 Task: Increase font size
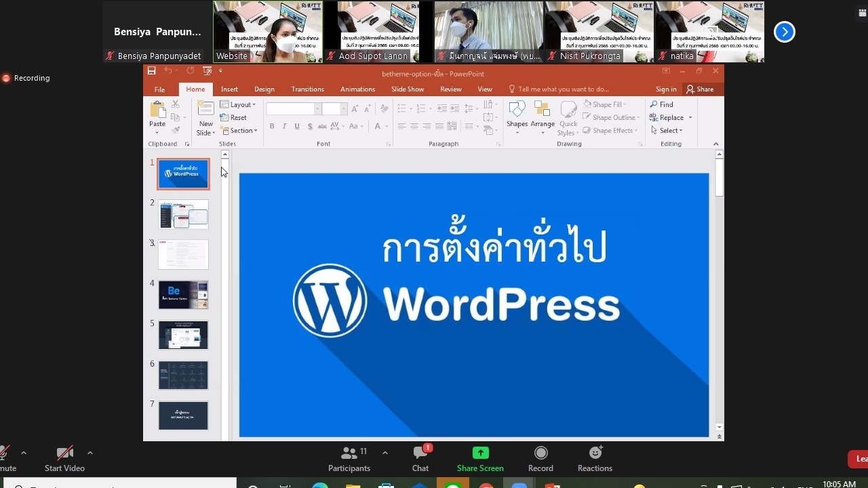point(354,108)
